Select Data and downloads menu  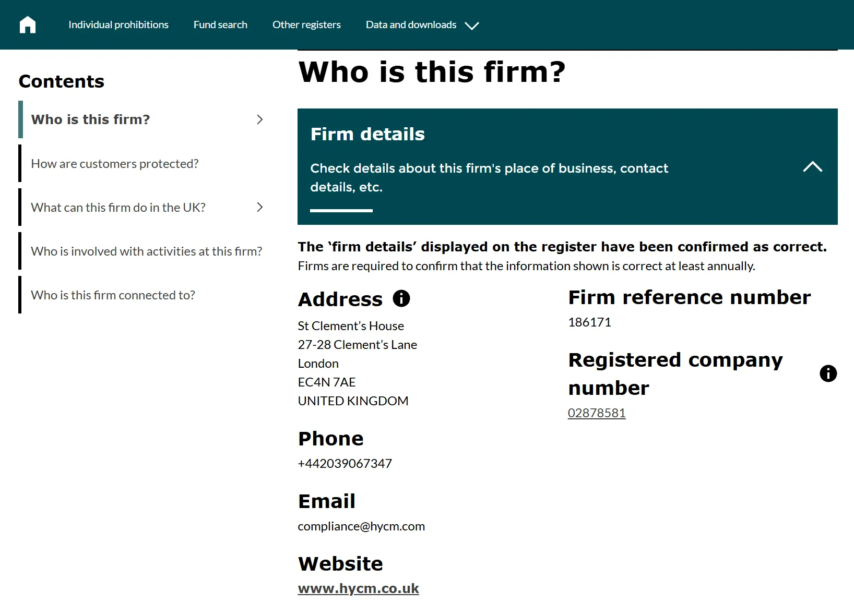click(x=411, y=25)
